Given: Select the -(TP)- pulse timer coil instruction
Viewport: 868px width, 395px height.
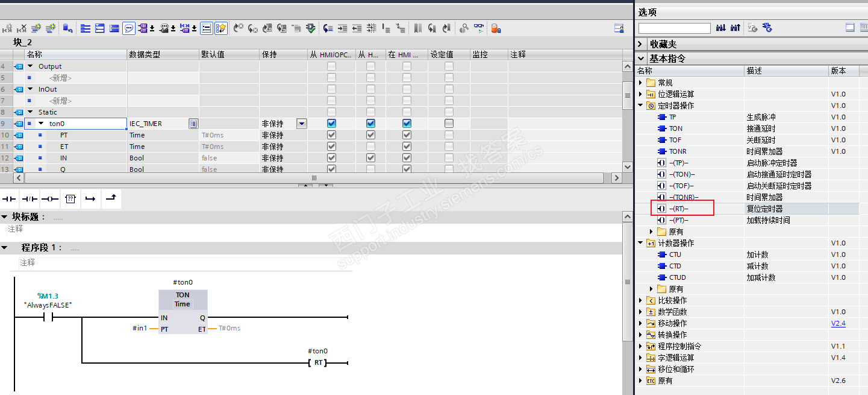Looking at the screenshot, I should (x=679, y=163).
